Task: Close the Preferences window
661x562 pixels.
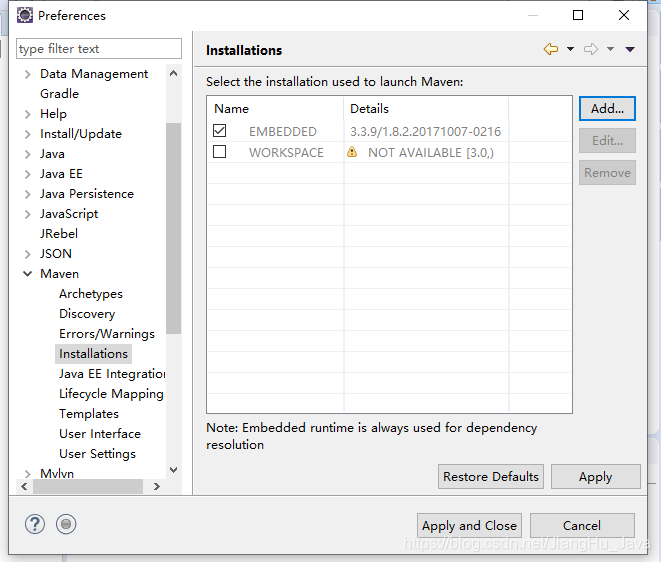Action: point(624,15)
